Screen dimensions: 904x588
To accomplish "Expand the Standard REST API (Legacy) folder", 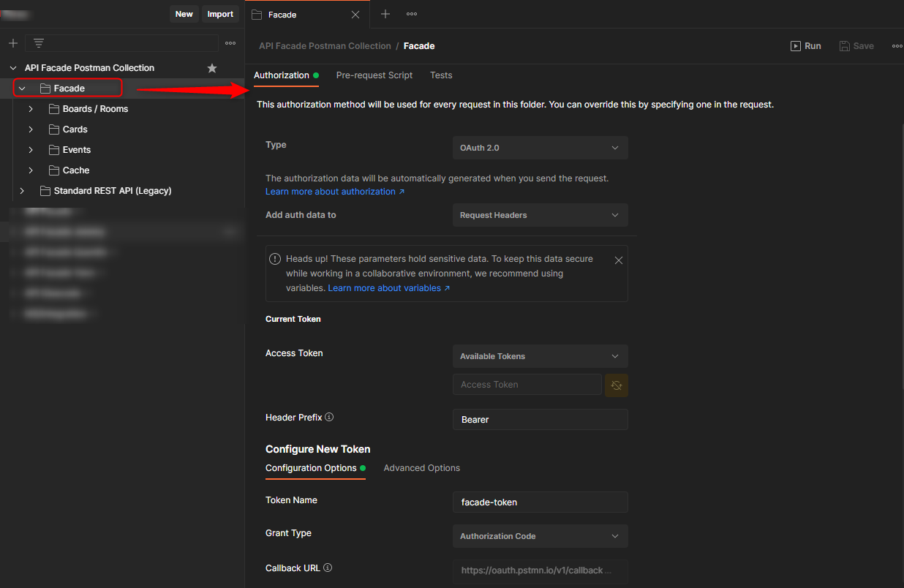I will tap(22, 191).
